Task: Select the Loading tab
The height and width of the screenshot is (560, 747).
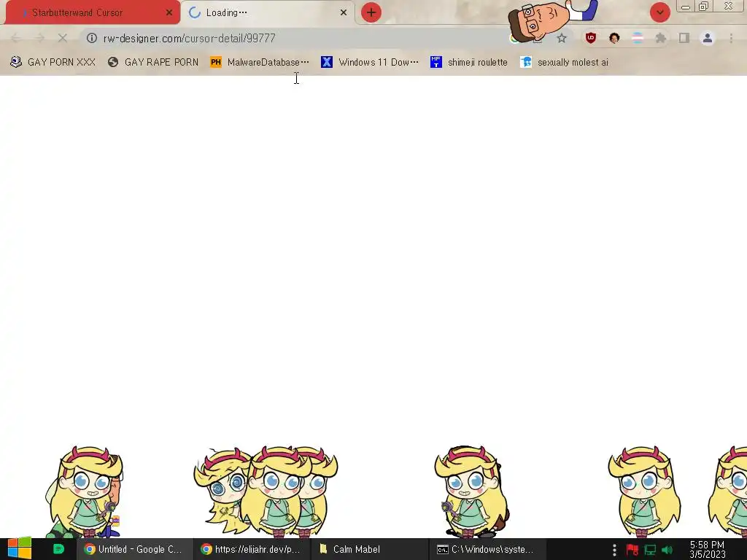Action: click(268, 12)
